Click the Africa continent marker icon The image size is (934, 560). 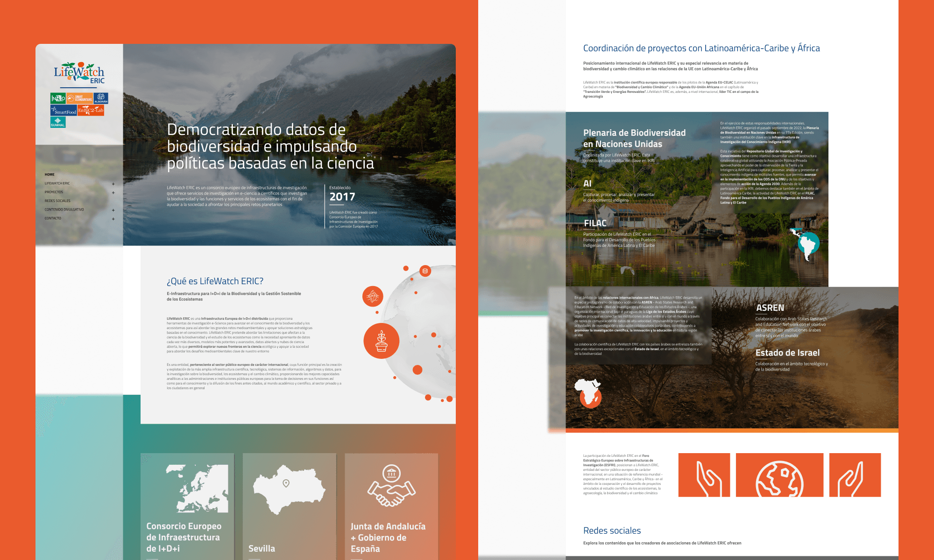588,393
